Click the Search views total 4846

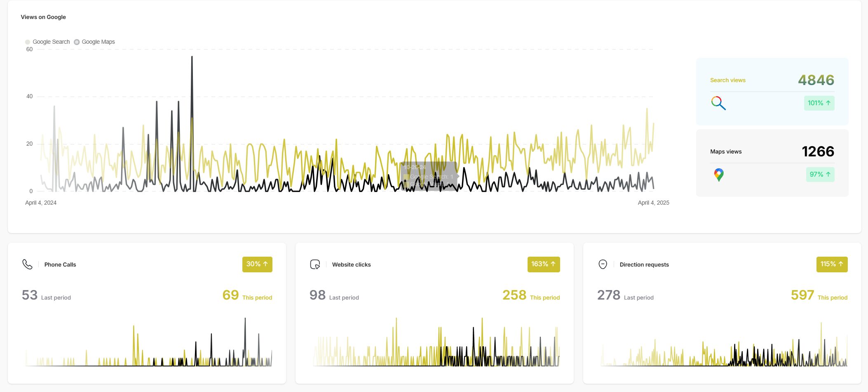click(x=816, y=80)
